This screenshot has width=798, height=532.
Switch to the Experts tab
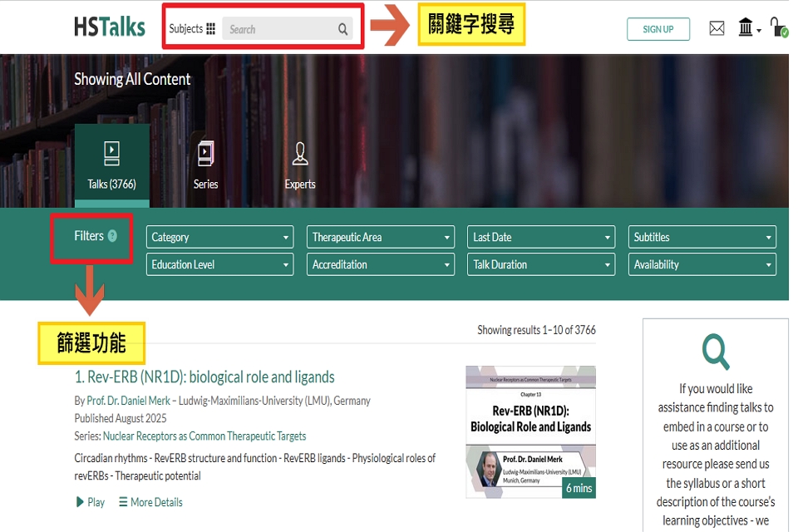(300, 165)
